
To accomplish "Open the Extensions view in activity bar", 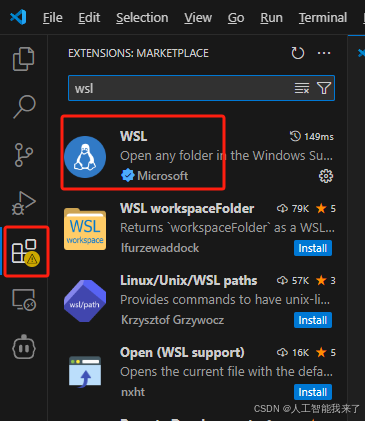I will pyautogui.click(x=26, y=252).
